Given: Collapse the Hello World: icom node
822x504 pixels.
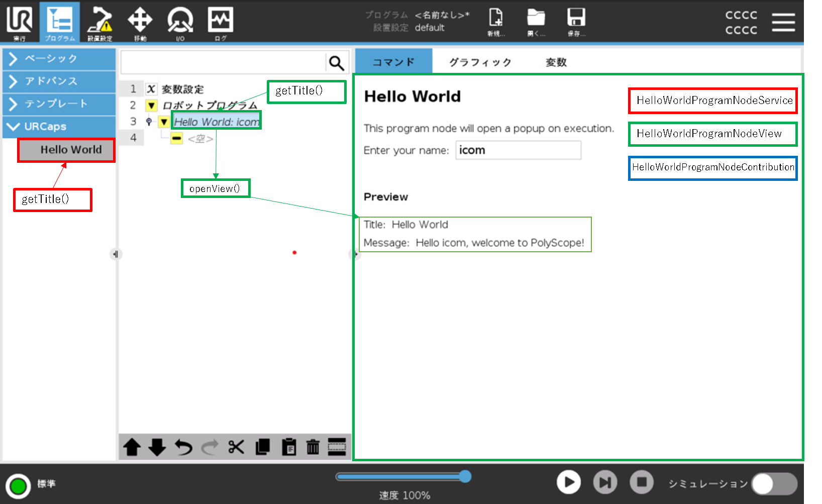Looking at the screenshot, I should [x=163, y=122].
